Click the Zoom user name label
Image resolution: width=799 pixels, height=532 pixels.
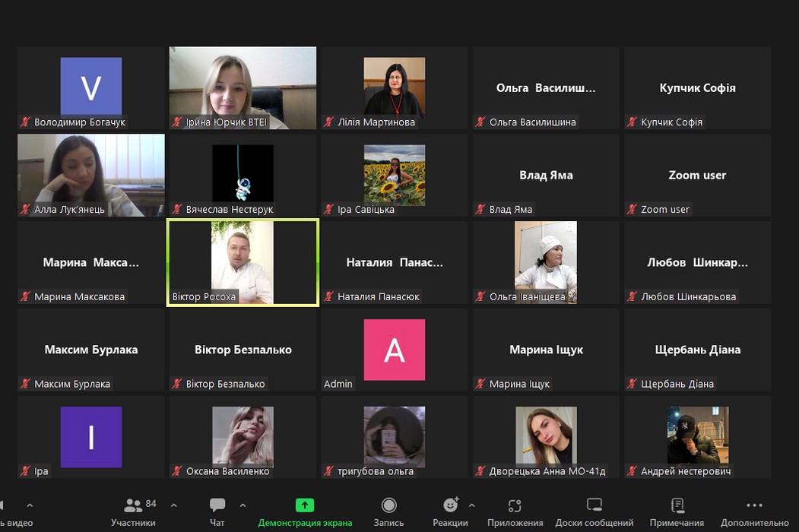tap(665, 209)
